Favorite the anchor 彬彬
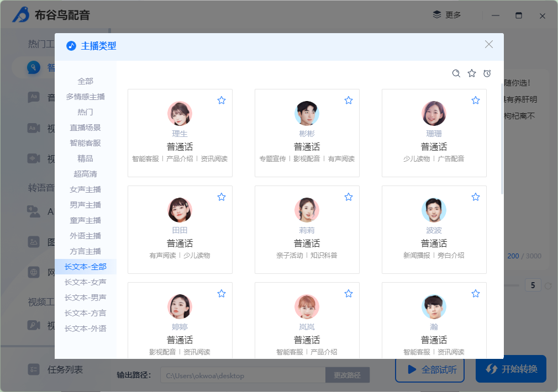The height and width of the screenshot is (392, 558). tap(349, 100)
